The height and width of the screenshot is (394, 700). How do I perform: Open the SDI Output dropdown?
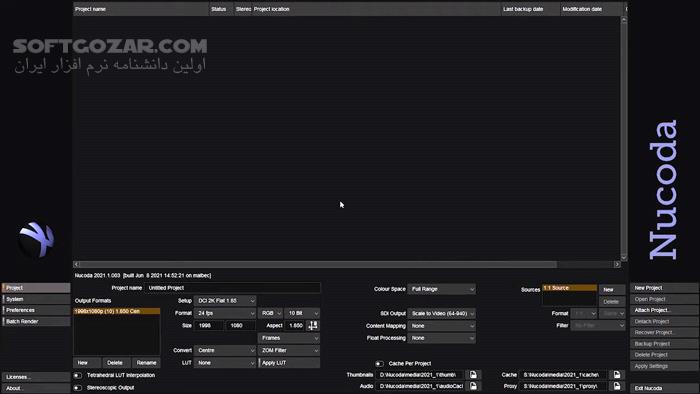(x=442, y=314)
